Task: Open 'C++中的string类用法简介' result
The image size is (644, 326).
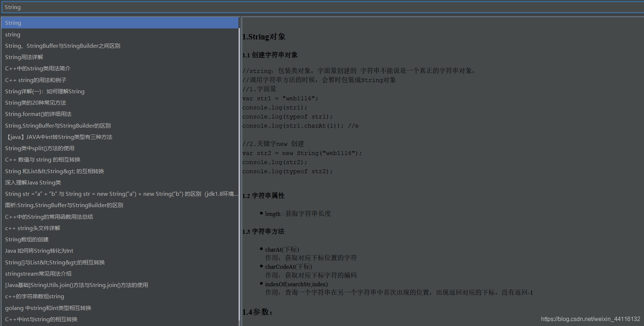Action: pyautogui.click(x=120, y=68)
